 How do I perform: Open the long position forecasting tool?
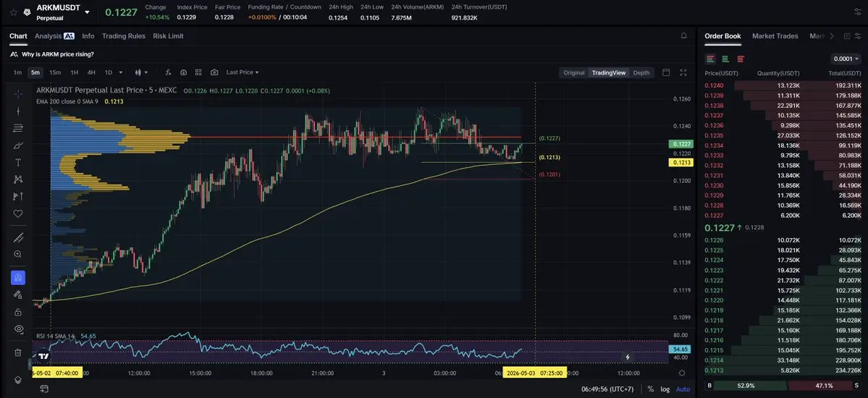coord(17,196)
